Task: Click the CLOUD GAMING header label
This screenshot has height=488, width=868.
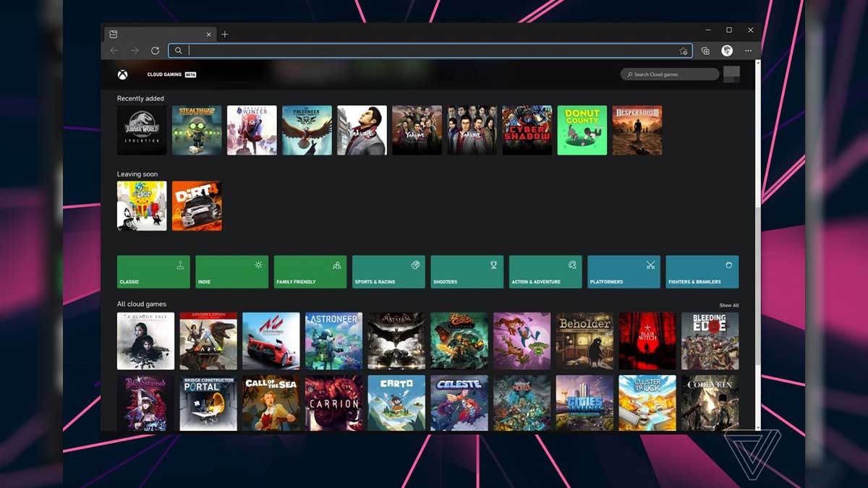Action: [165, 74]
